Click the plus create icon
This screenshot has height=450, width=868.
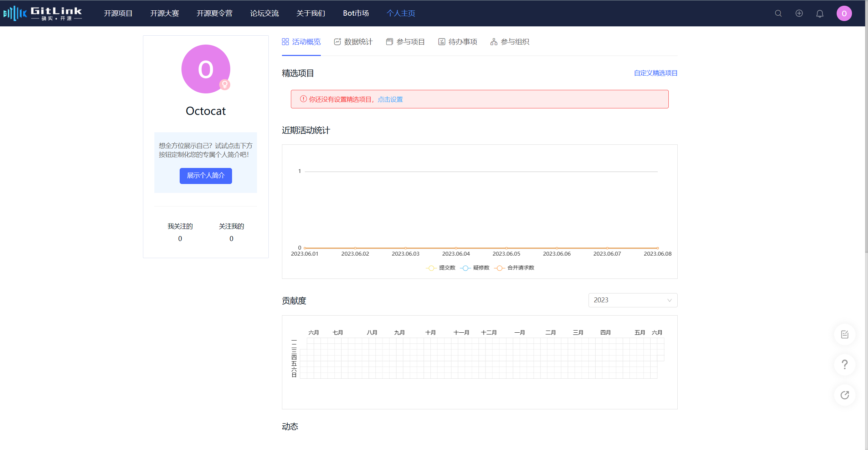pyautogui.click(x=799, y=14)
